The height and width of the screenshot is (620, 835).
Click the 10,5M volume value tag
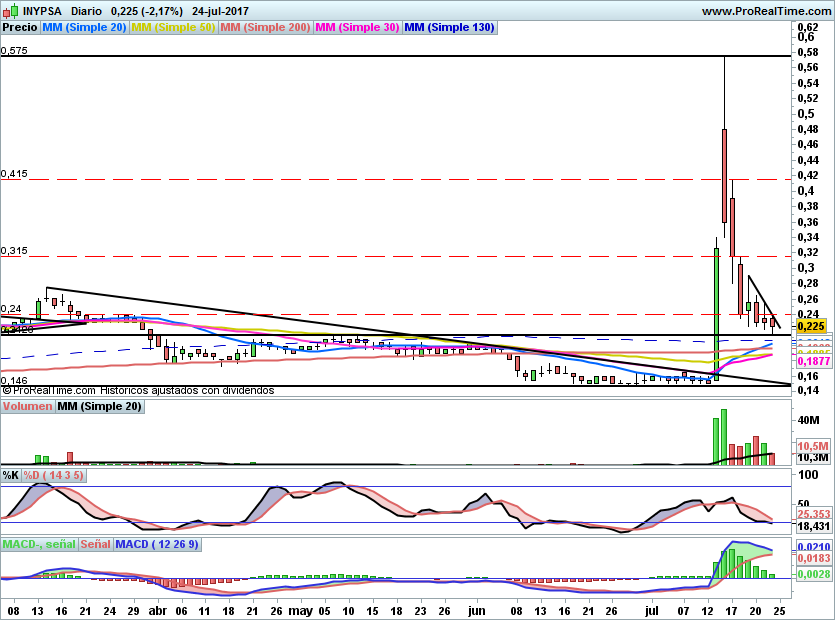point(813,446)
